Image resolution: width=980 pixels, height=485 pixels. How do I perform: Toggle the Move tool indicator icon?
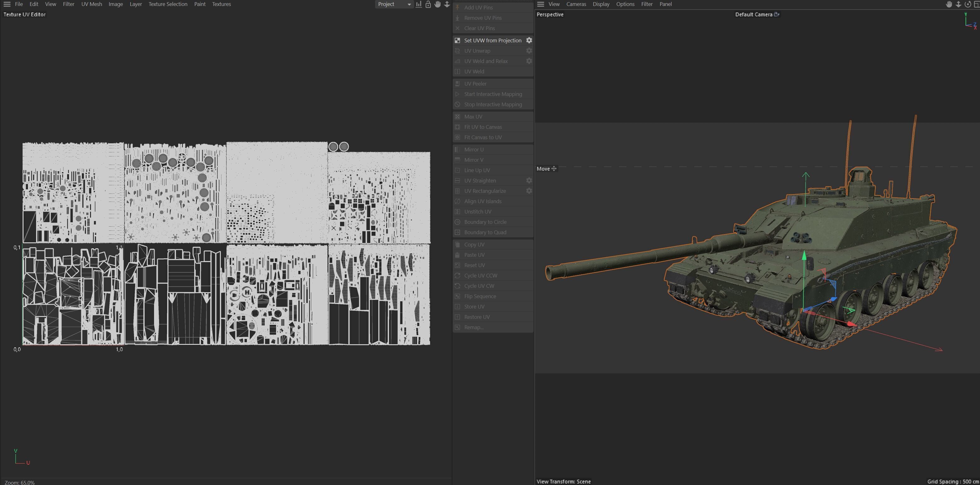[x=554, y=169]
